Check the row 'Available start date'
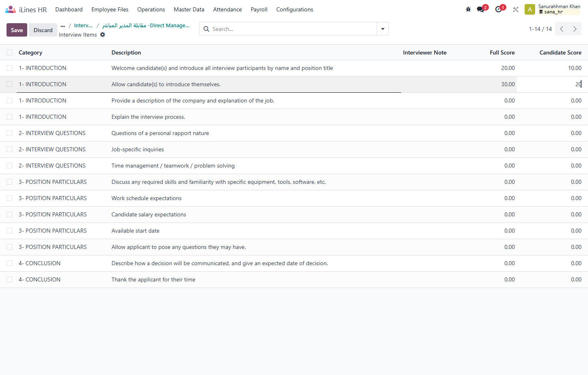 9,231
